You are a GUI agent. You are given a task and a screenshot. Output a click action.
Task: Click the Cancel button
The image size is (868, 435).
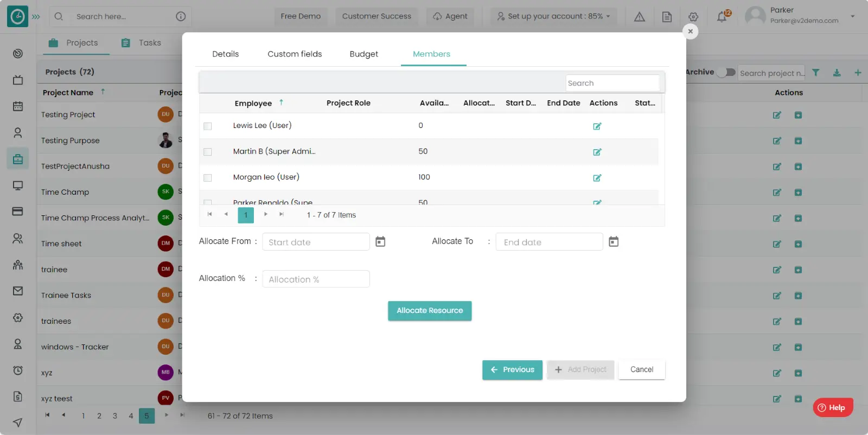(642, 370)
